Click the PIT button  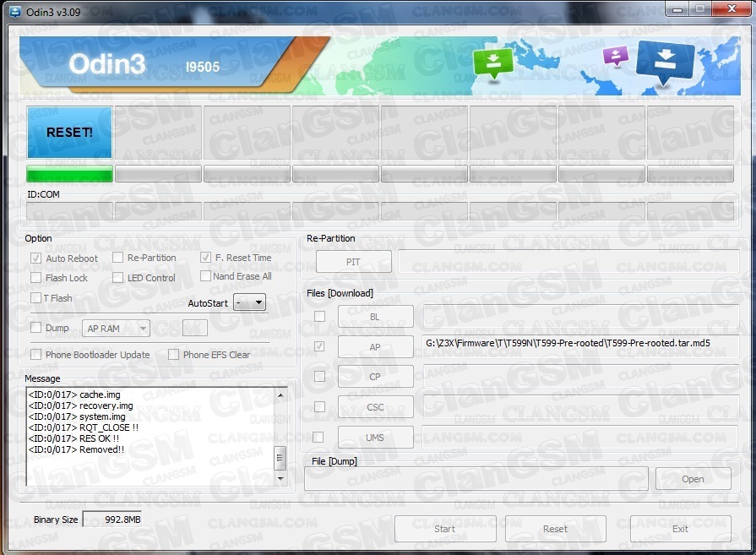[x=353, y=262]
